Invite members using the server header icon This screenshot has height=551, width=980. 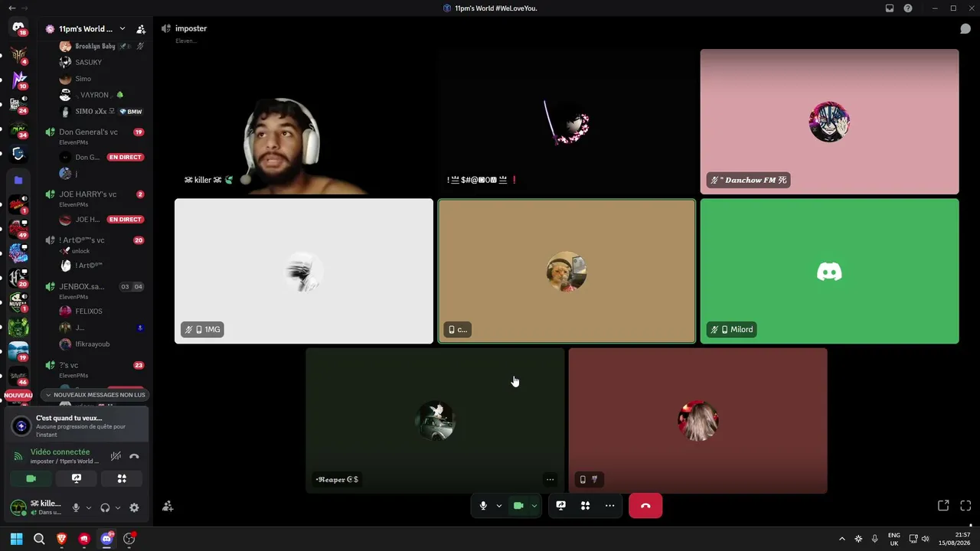(141, 29)
